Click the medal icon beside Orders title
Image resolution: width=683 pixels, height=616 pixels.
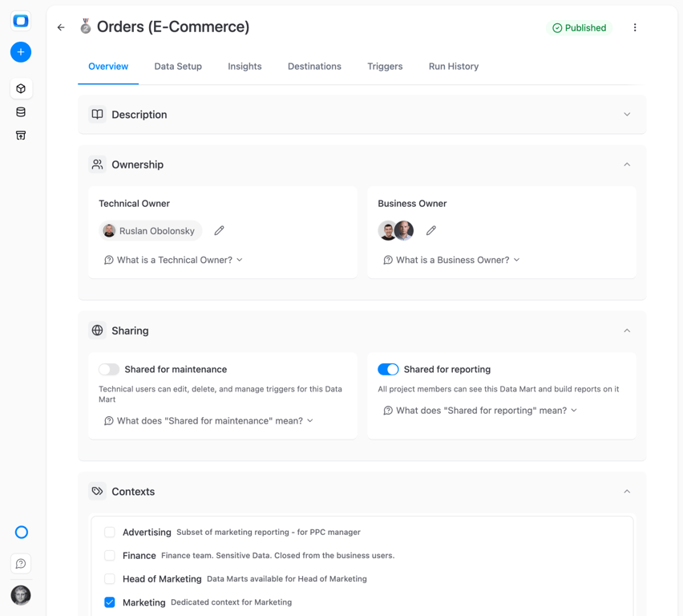86,26
